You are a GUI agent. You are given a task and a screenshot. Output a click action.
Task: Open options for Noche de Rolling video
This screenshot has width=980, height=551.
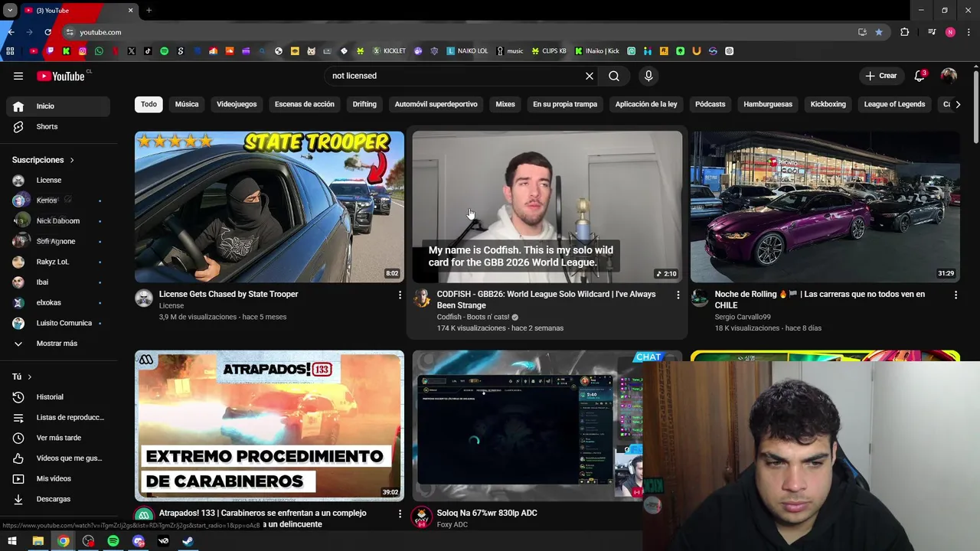[955, 295]
